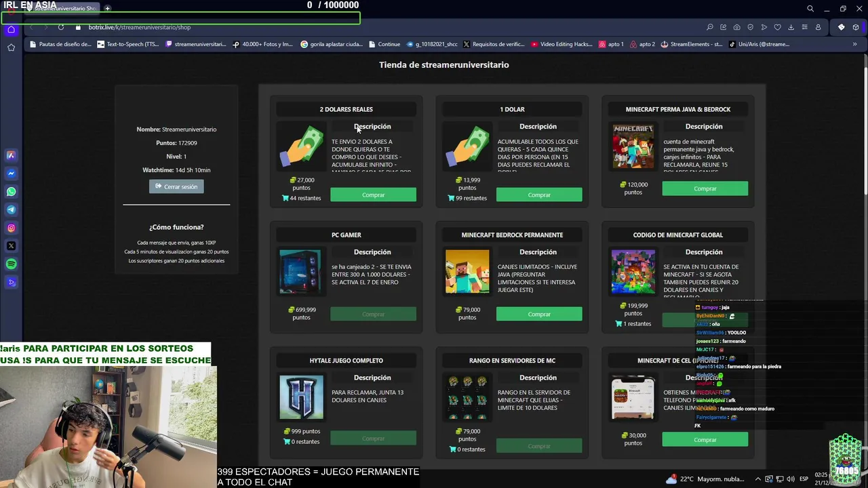This screenshot has height=488, width=868.
Task: Open WhatsApp from the Opera sidebar
Action: click(11, 192)
